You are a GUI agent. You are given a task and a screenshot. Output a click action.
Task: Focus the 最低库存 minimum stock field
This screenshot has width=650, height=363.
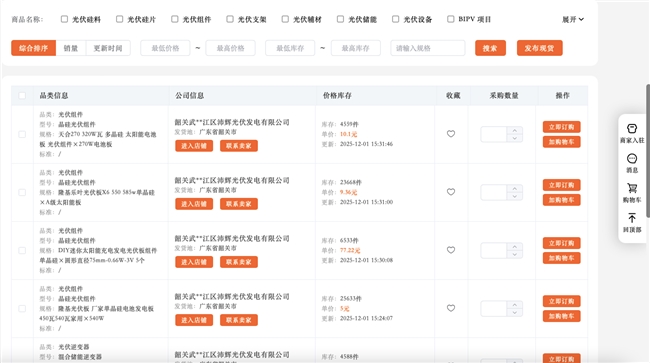[x=290, y=48]
